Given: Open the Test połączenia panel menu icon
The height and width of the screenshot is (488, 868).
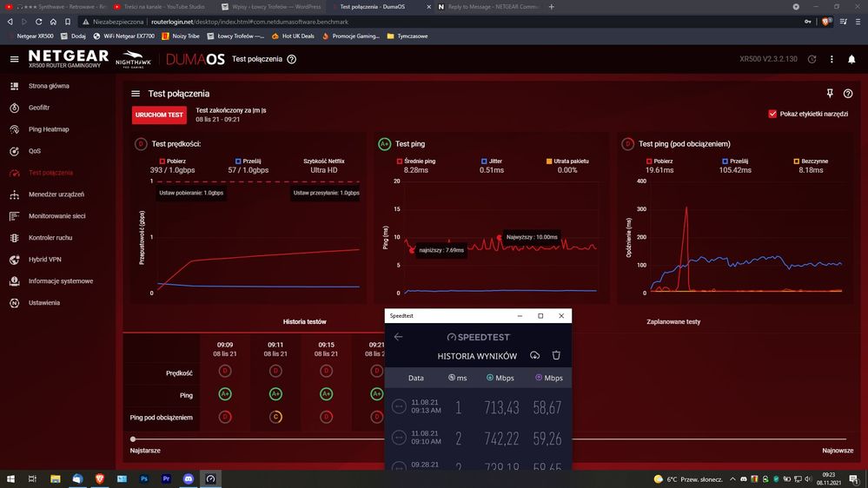Looking at the screenshot, I should coord(136,94).
